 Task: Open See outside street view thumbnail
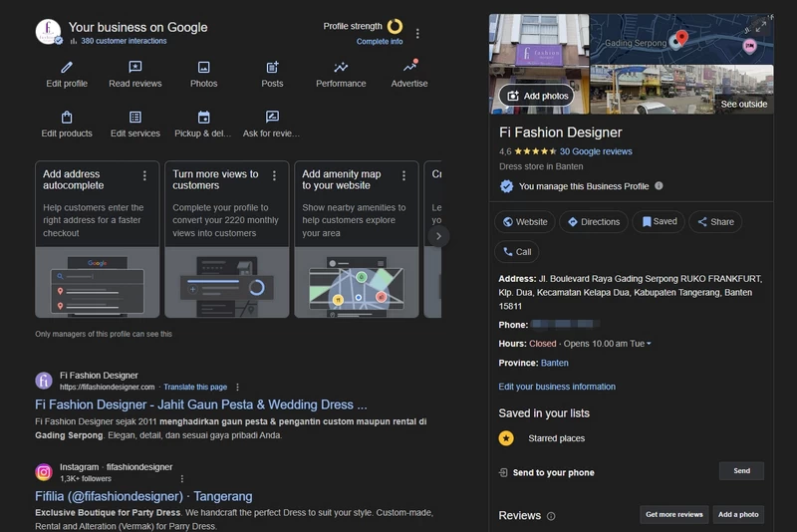[x=682, y=90]
